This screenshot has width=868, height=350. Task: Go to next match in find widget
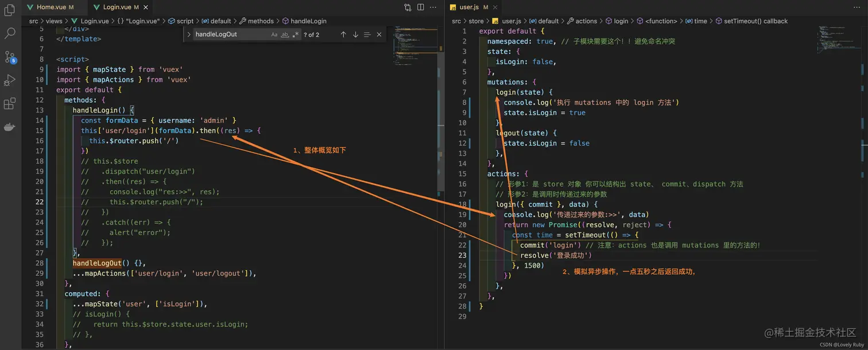tap(355, 34)
